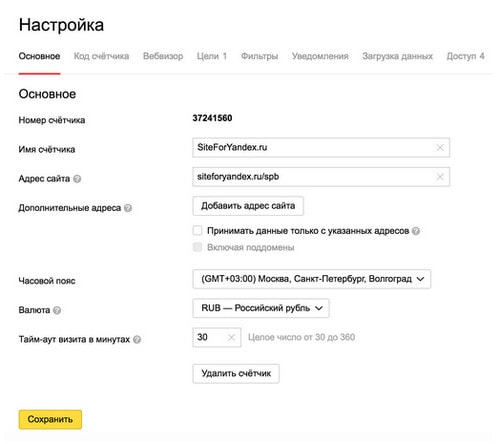Open help icon next to Валюта
500x444 pixels.
(x=57, y=310)
